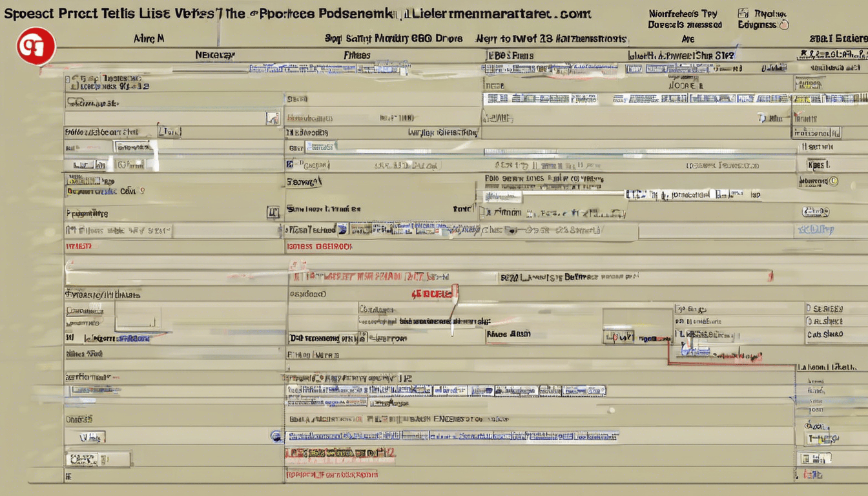Click the blue icon after Ffean T ecked
This screenshot has height=496, width=868.
[x=342, y=229]
